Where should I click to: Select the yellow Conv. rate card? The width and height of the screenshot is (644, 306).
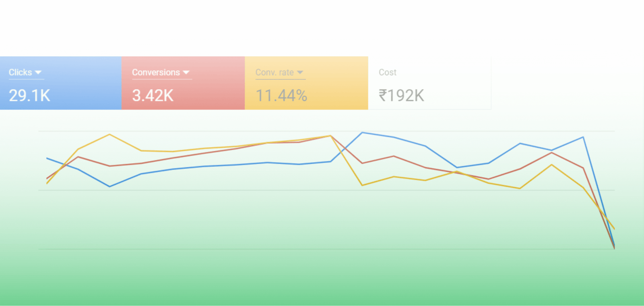coord(306,83)
